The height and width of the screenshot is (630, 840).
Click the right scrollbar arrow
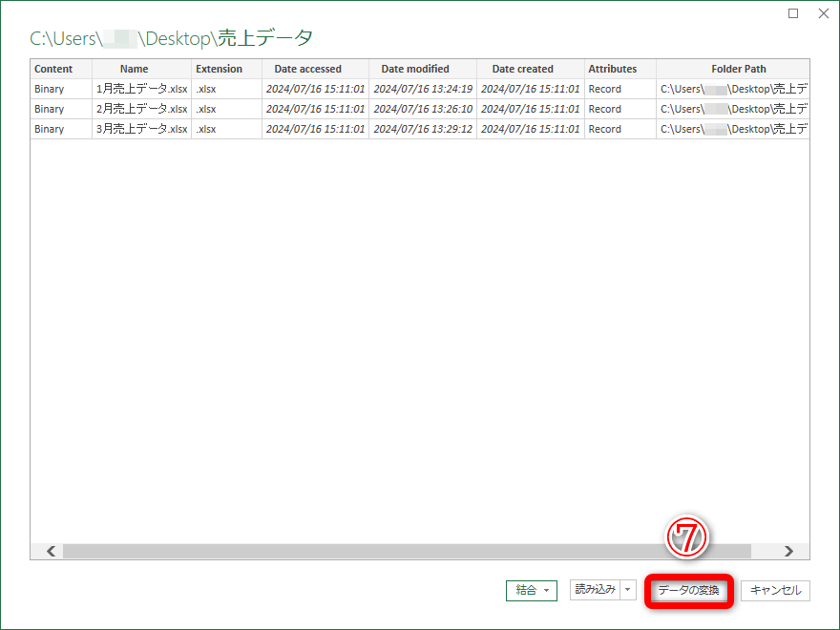coord(788,551)
